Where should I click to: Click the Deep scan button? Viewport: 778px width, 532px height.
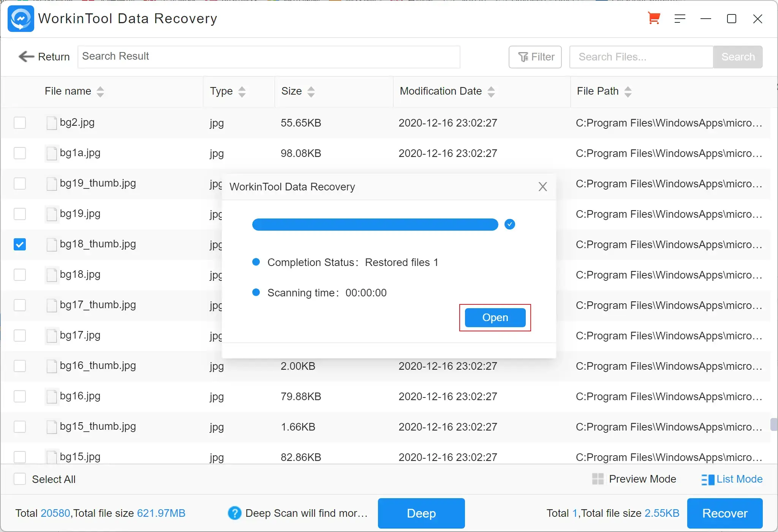click(x=421, y=513)
